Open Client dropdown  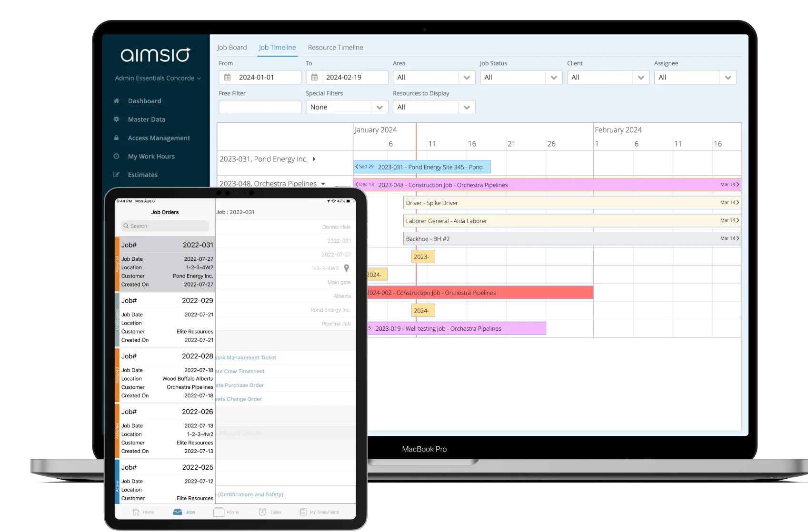click(x=608, y=77)
